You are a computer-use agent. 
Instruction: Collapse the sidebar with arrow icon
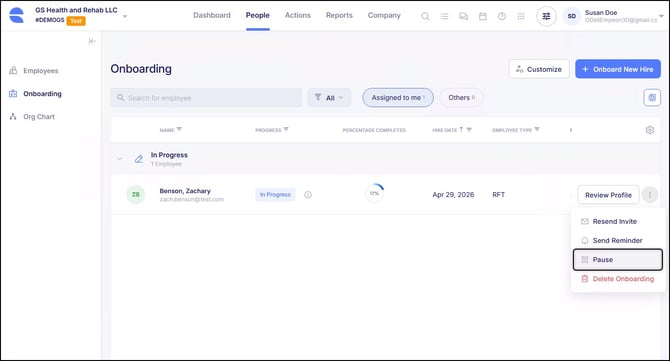92,41
